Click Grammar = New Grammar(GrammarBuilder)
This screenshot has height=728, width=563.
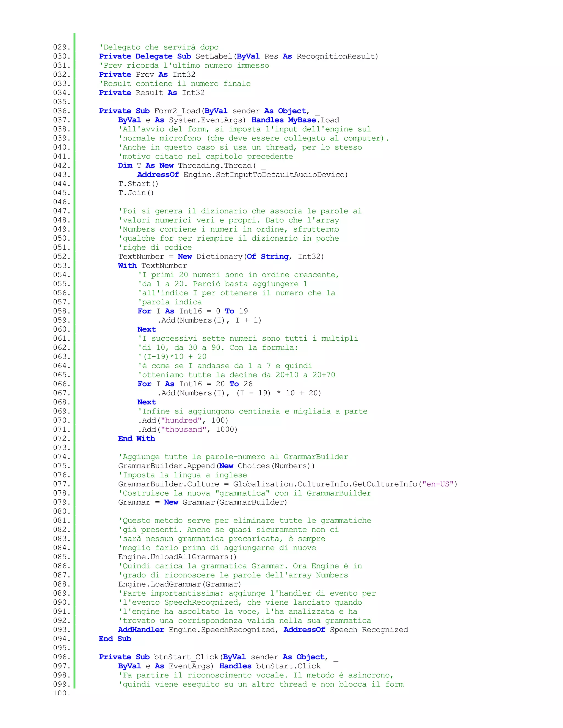tap(203, 502)
